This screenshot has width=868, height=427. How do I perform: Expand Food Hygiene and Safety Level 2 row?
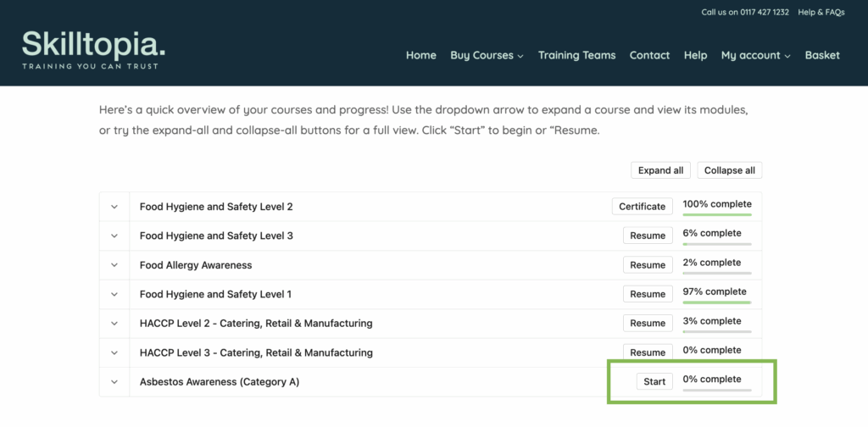[114, 207]
